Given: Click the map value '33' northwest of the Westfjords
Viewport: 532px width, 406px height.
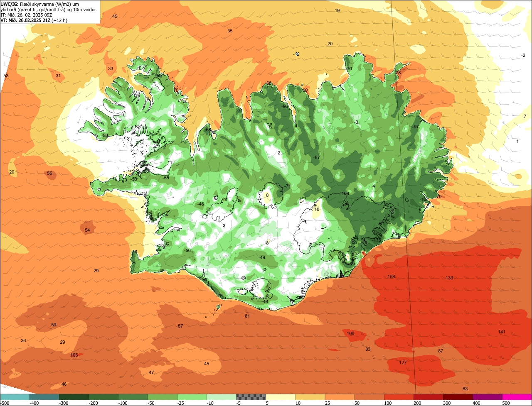Looking at the screenshot, I should (x=111, y=69).
